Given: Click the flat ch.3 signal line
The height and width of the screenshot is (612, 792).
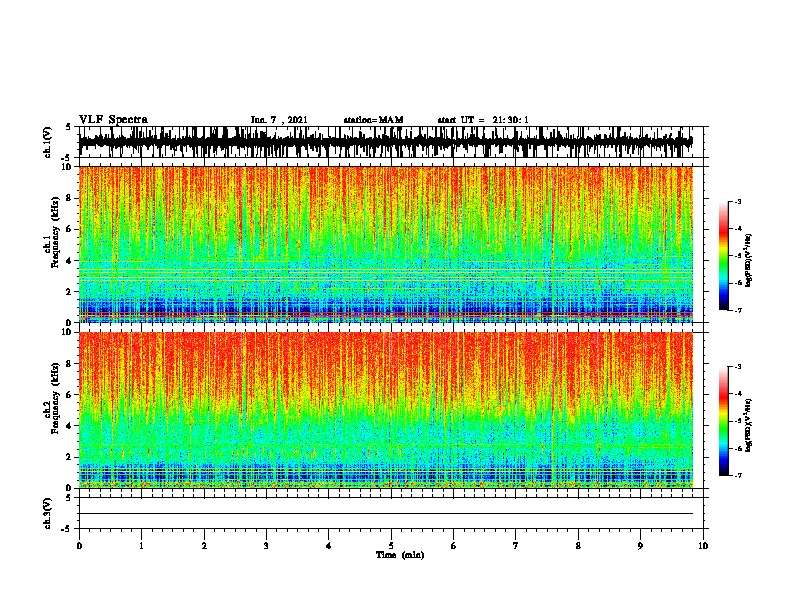Looking at the screenshot, I should tap(386, 514).
